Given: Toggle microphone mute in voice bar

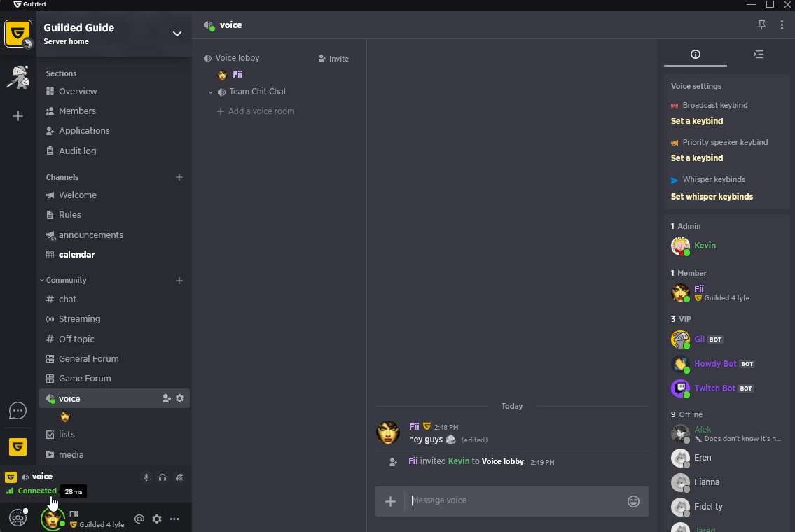Looking at the screenshot, I should (x=146, y=478).
